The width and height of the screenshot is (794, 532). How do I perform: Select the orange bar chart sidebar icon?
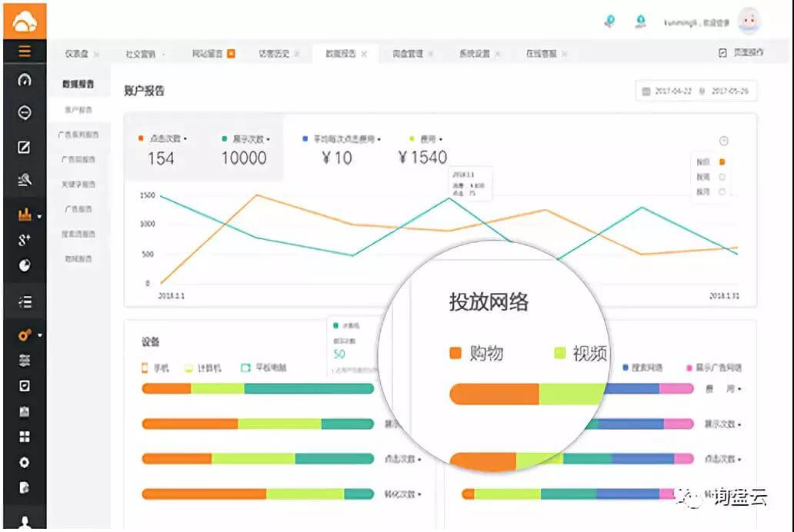pos(25,214)
